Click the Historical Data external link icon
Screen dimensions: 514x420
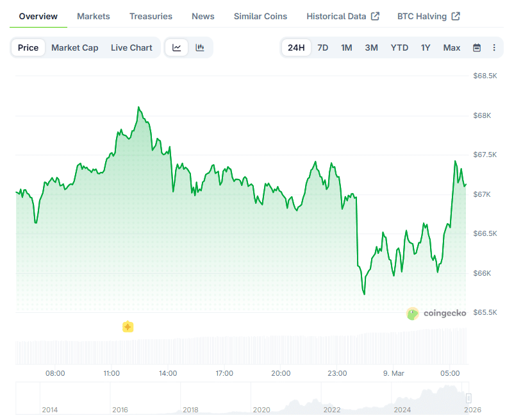(375, 15)
